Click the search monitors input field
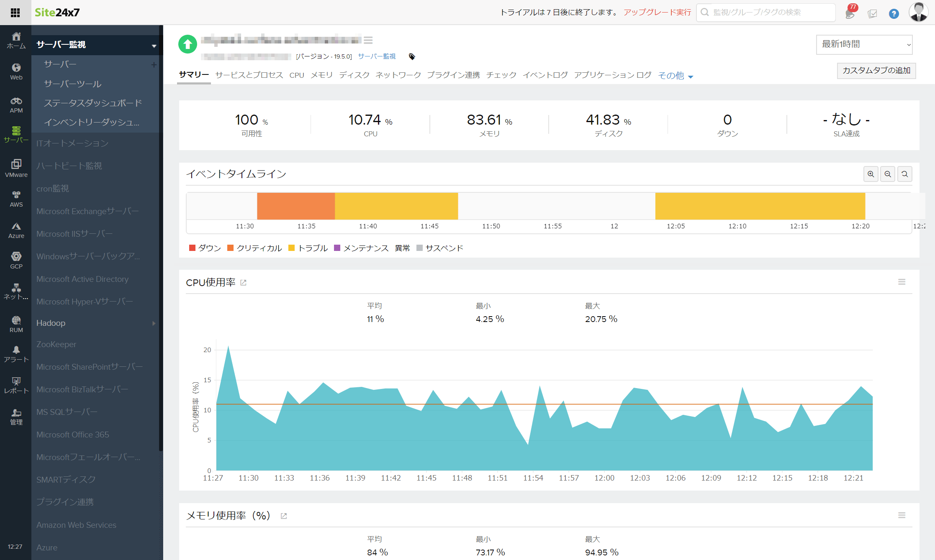Image resolution: width=935 pixels, height=560 pixels. tap(766, 13)
